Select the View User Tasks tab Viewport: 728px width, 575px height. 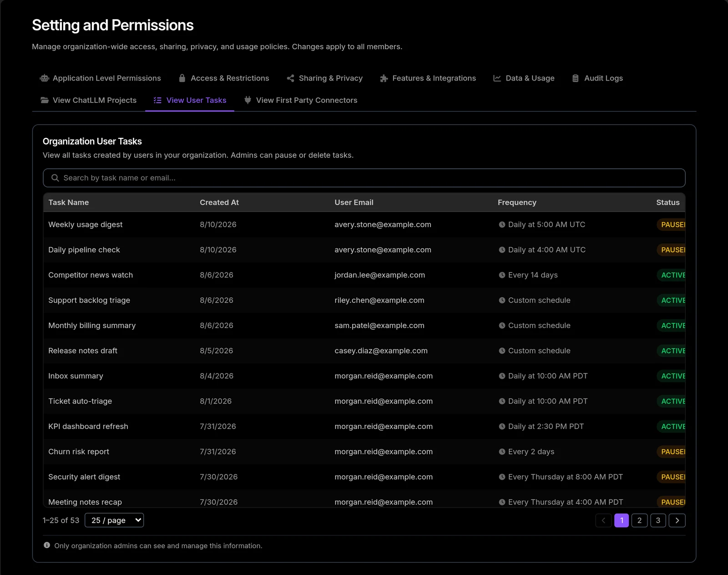click(190, 100)
